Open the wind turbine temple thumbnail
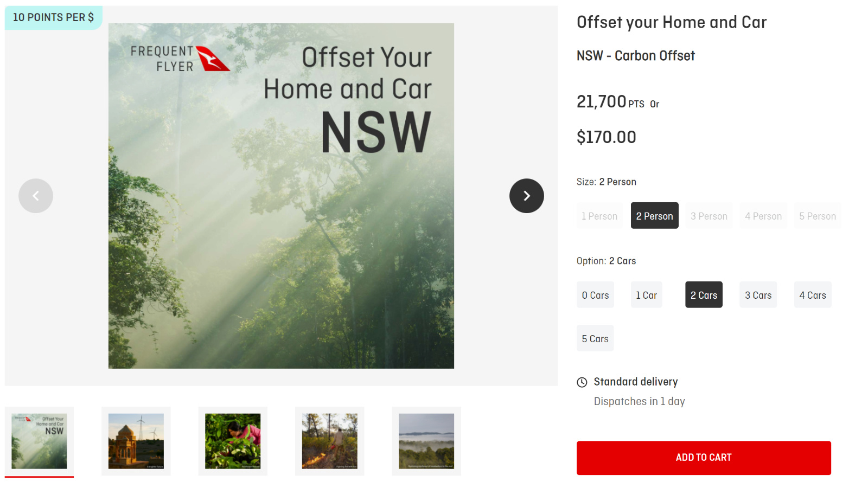The image size is (868, 488). [x=136, y=441]
